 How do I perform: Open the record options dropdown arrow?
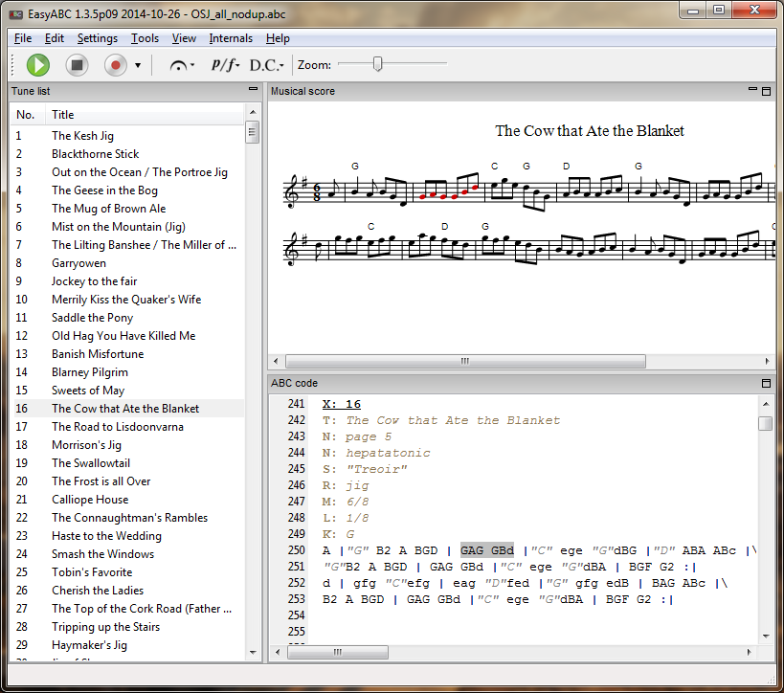(x=137, y=65)
